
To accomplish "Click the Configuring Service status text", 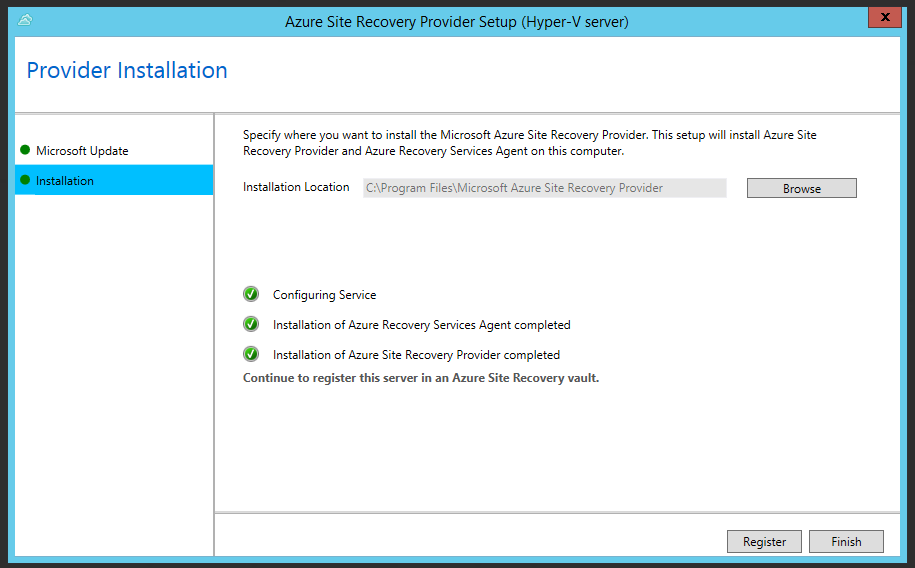I will (x=324, y=295).
